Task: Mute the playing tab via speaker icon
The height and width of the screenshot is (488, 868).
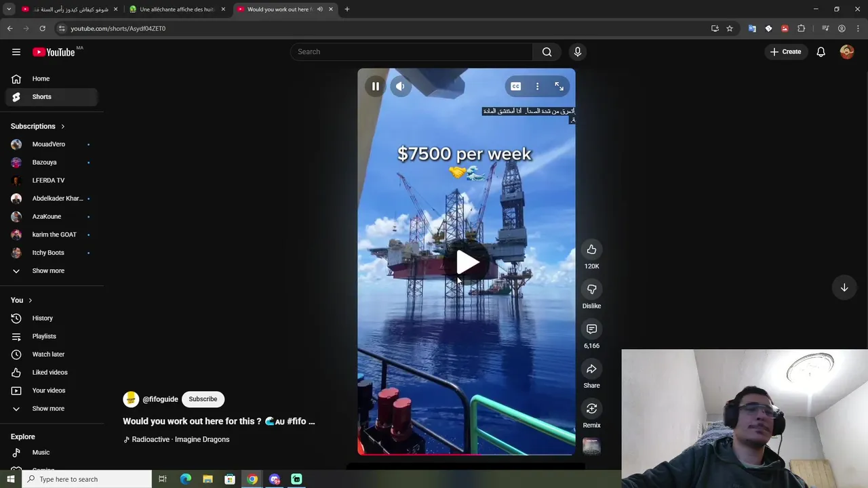Action: [319, 9]
